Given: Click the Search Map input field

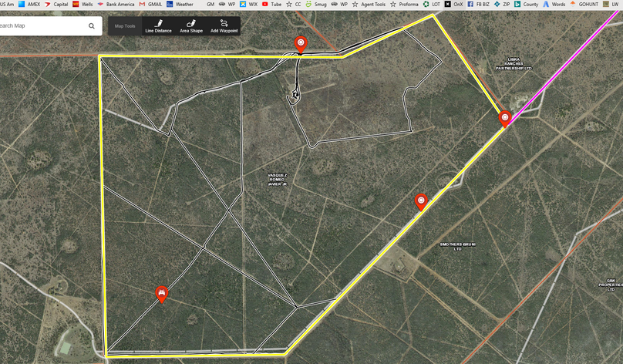Looking at the screenshot, I should coord(39,26).
